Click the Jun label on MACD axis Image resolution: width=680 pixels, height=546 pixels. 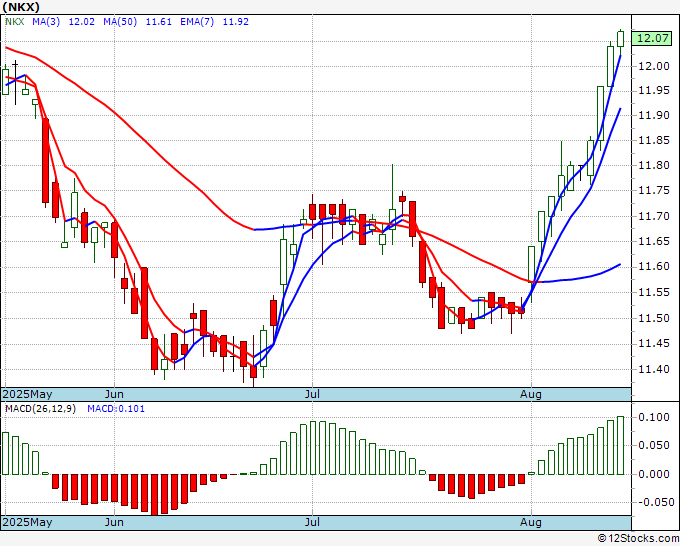[x=114, y=522]
